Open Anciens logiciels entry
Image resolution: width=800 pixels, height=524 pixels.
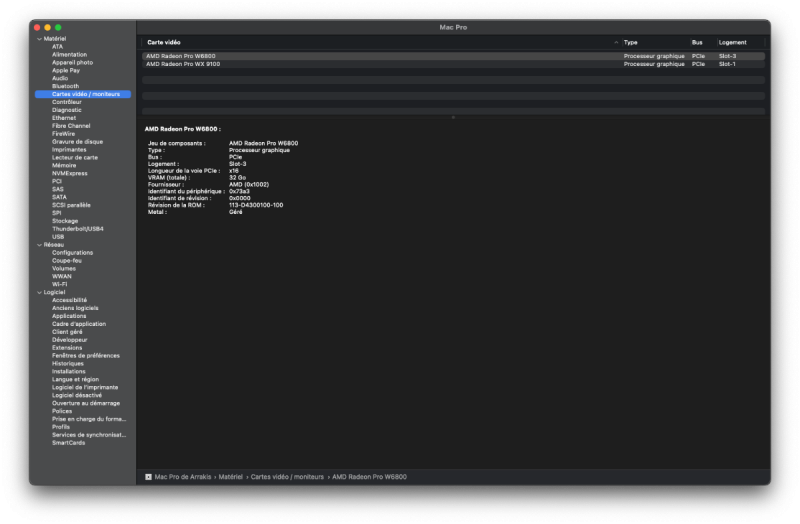tap(75, 308)
